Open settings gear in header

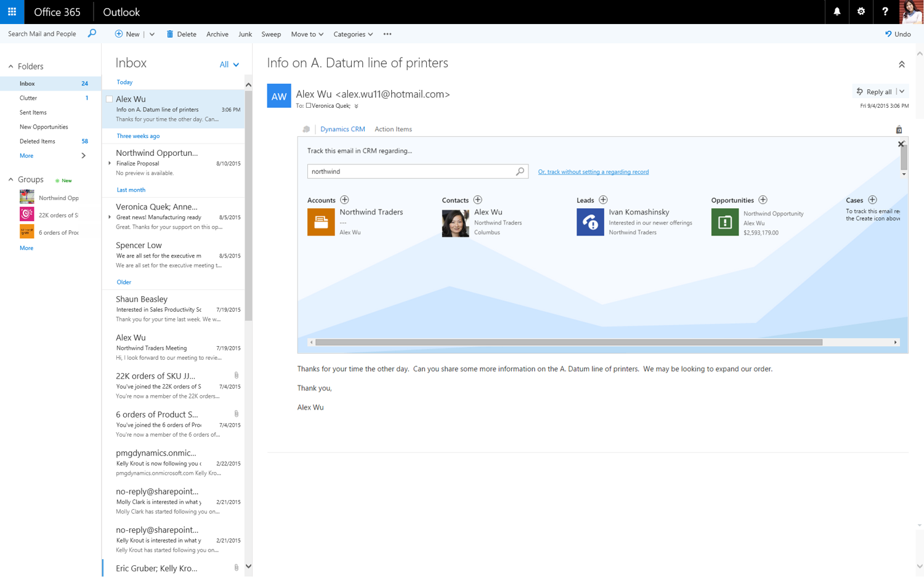pos(861,12)
